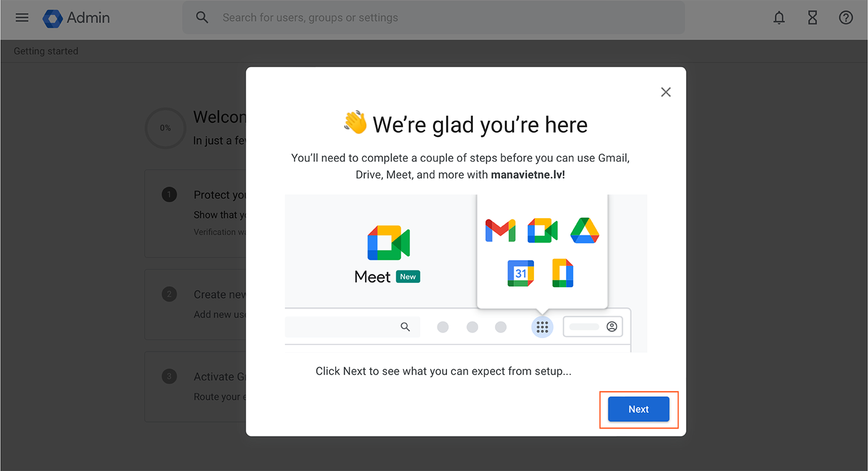Click the 'We're glad you're here' heading
This screenshot has width=868, height=471.
(480, 125)
